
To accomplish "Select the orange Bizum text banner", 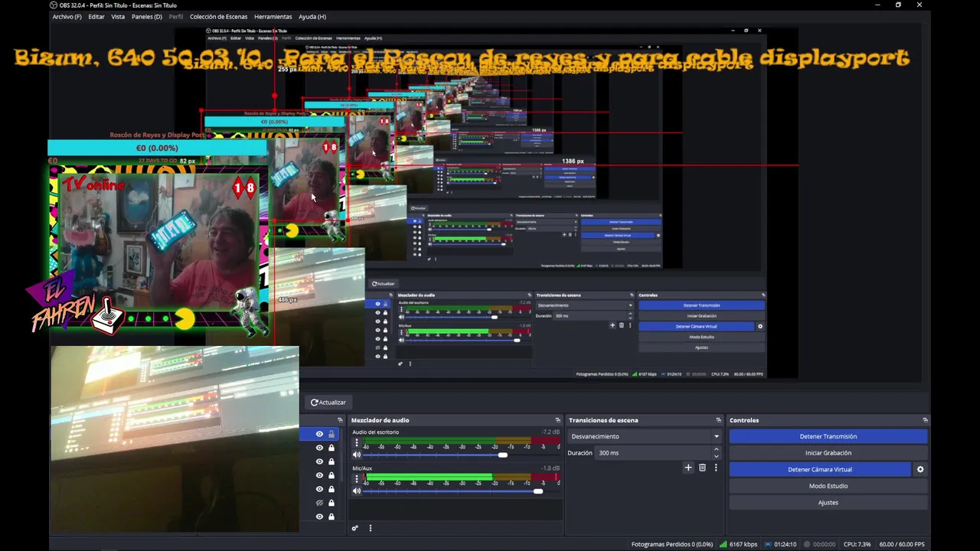I will tap(462, 58).
